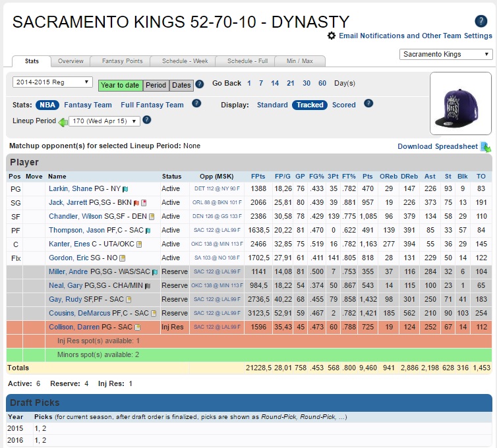Open the Sacramento Kings team dropdown

coord(446,54)
